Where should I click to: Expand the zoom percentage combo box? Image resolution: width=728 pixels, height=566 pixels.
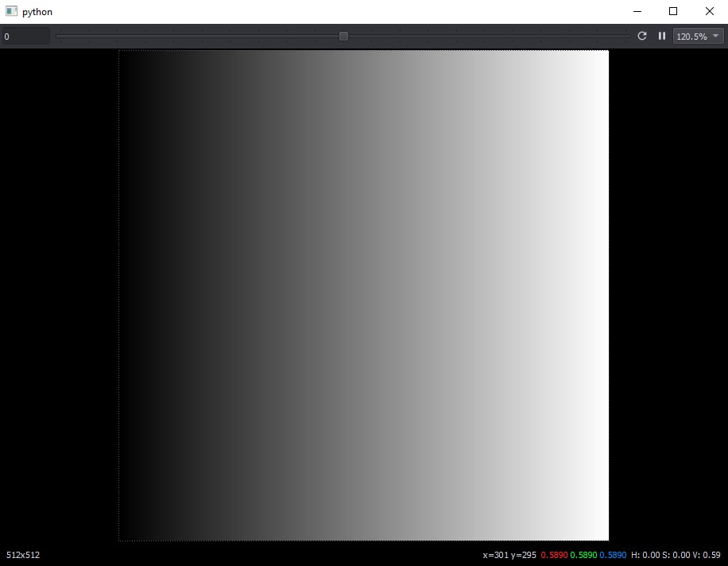[x=697, y=36]
